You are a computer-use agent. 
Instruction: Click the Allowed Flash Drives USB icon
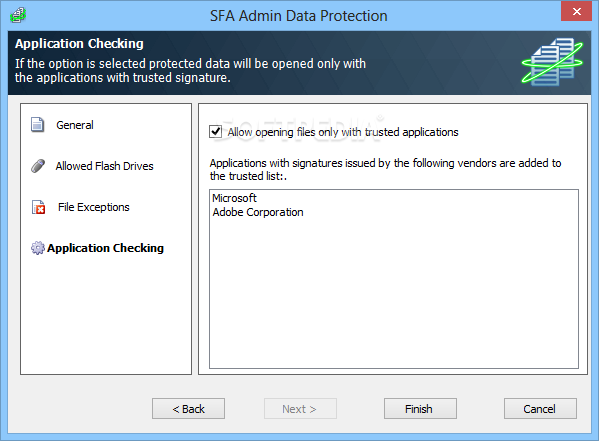point(38,166)
